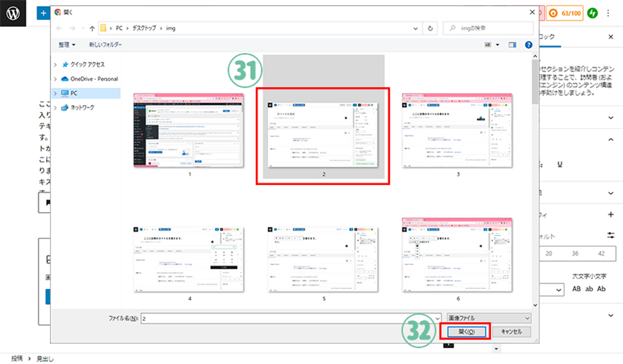This screenshot has width=623, height=364.
Task: Click the up-one-folder arrow in dialog
Action: click(x=92, y=28)
